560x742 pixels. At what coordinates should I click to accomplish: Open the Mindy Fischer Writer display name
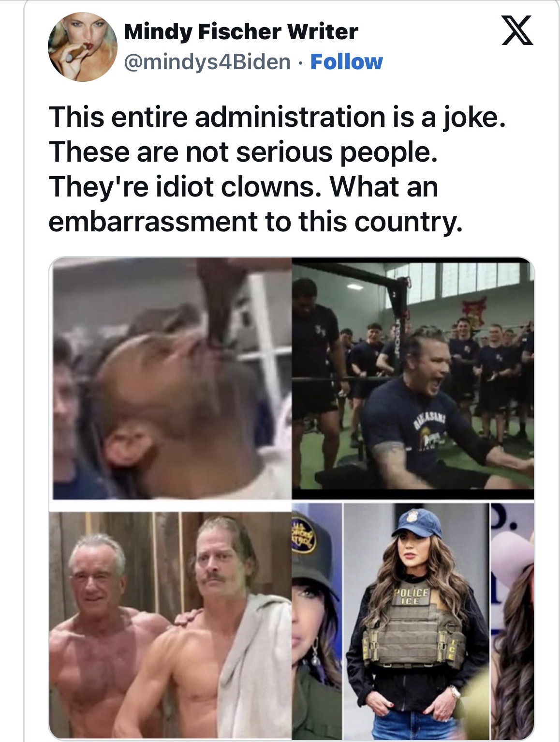point(241,32)
